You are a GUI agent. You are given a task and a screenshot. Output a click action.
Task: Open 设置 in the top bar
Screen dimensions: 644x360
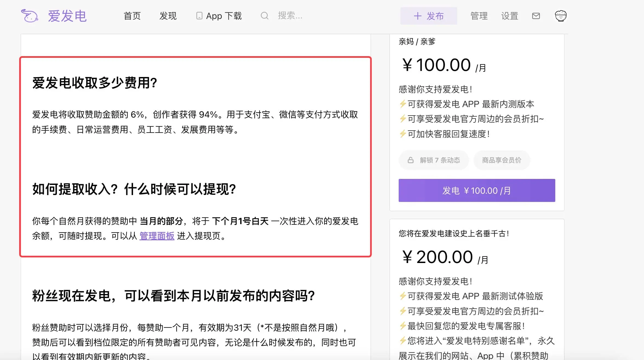point(510,16)
